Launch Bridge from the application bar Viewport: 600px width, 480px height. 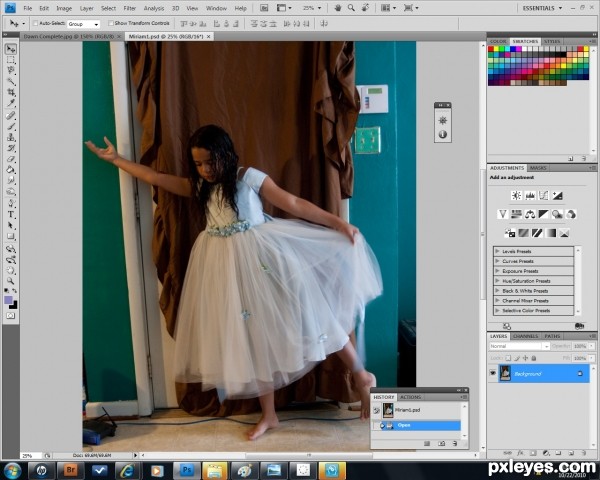[264, 8]
